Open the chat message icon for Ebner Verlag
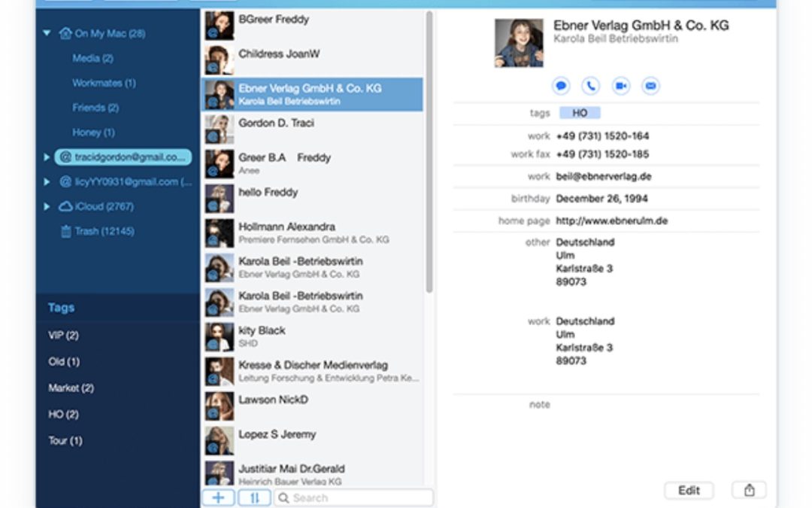The width and height of the screenshot is (812, 508). [561, 86]
